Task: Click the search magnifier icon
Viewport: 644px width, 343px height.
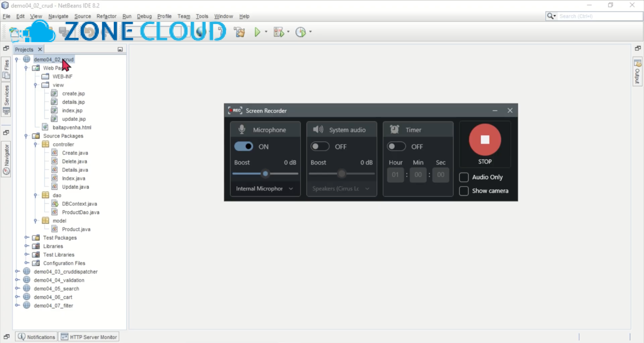Action: (551, 16)
